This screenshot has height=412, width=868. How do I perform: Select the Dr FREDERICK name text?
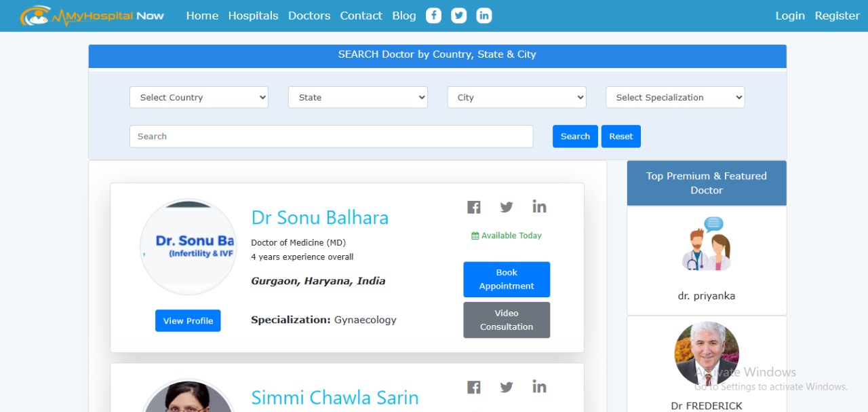click(707, 406)
